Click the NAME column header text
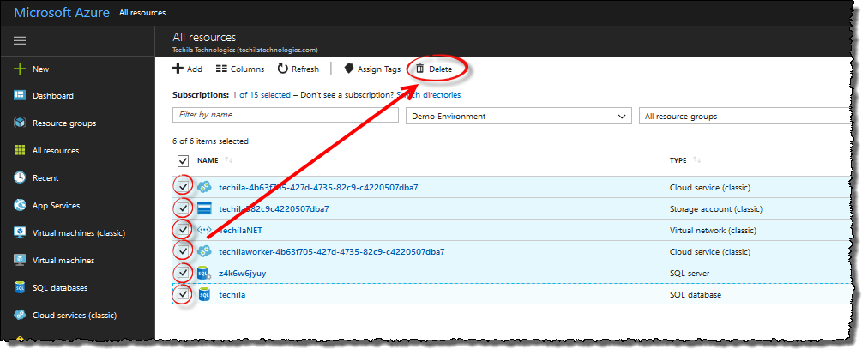Screen dimensions: 868x355 (208, 160)
